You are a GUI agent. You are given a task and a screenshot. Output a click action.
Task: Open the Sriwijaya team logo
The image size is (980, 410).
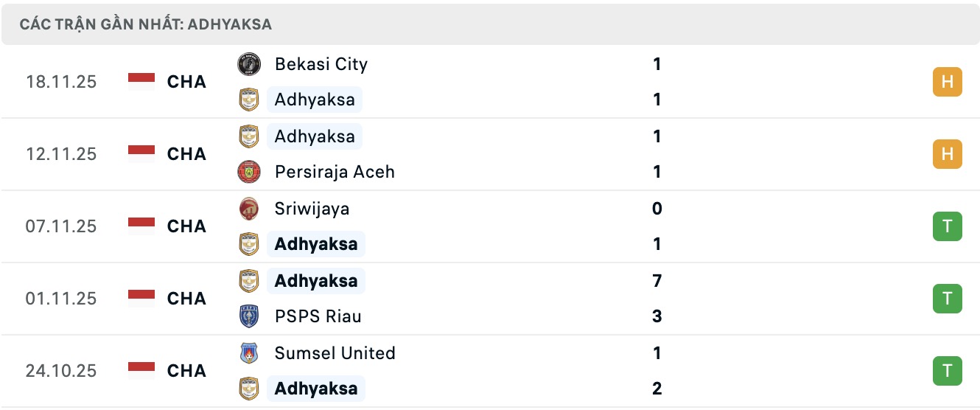pyautogui.click(x=249, y=209)
